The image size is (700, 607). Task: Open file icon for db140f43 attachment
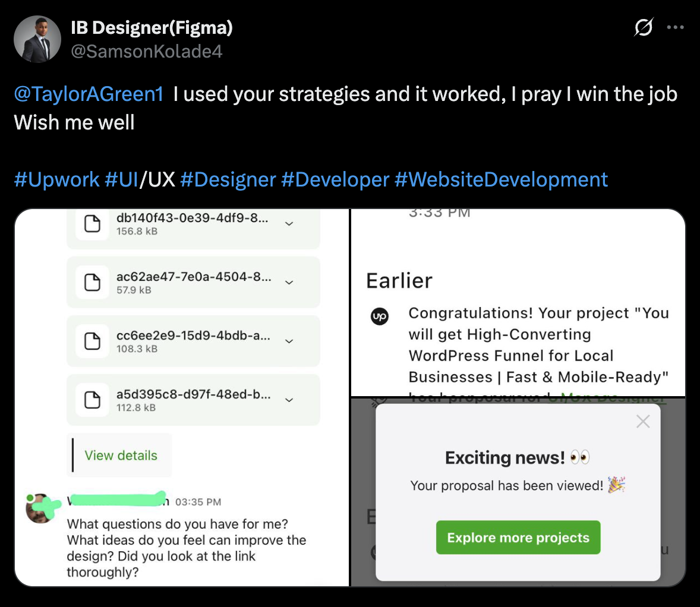[93, 223]
